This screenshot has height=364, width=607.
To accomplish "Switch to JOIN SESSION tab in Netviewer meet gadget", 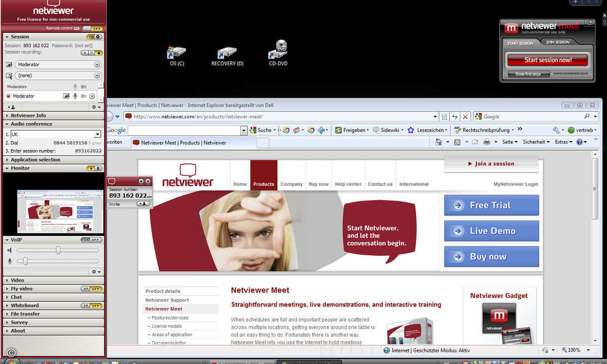I will [557, 42].
